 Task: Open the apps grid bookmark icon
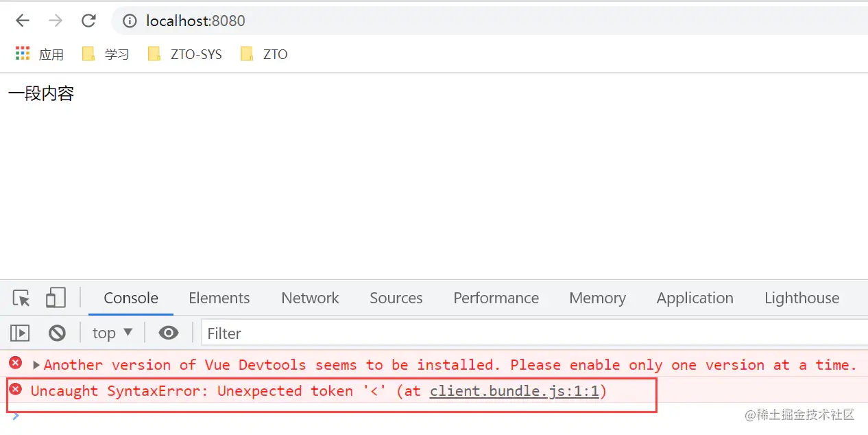[23, 54]
